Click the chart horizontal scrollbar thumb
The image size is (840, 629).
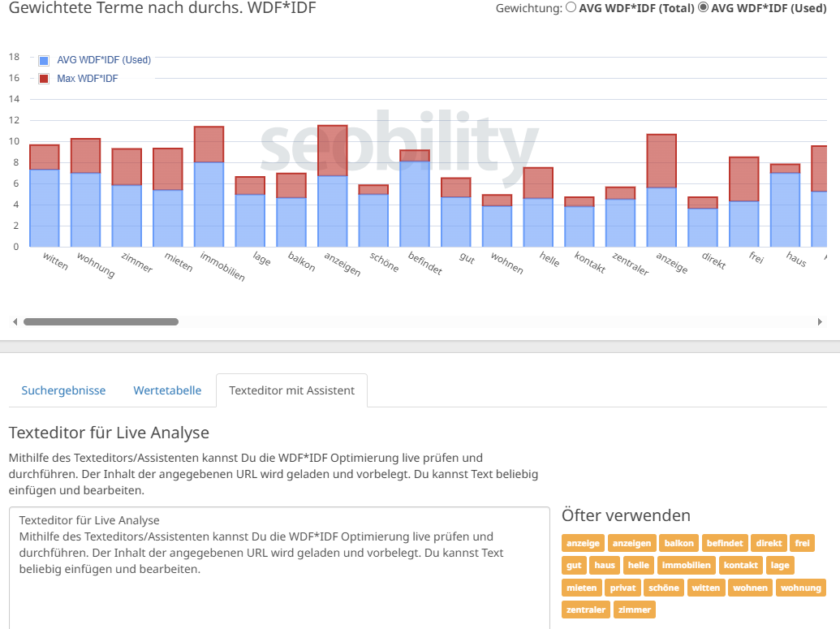101,322
